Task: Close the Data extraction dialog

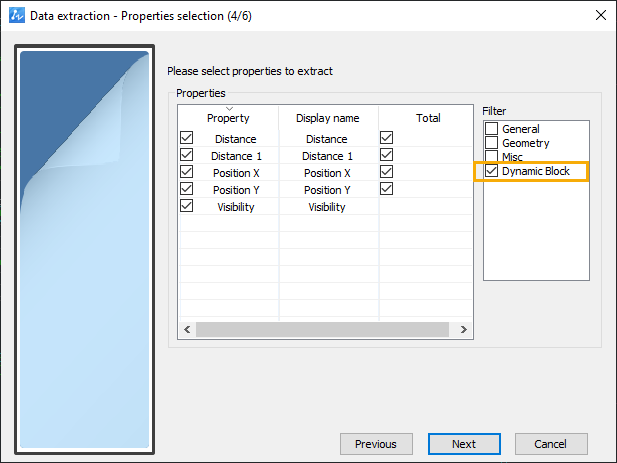Action: pyautogui.click(x=600, y=15)
